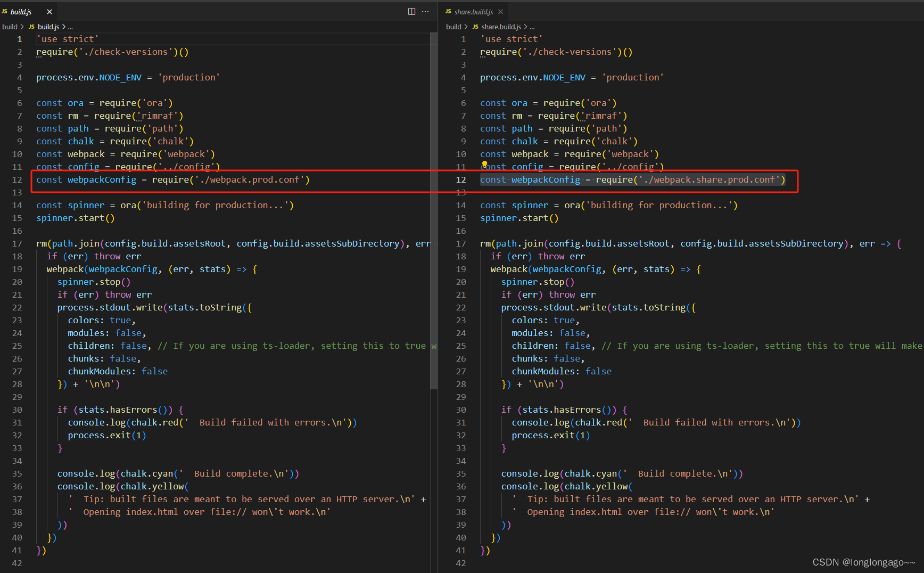This screenshot has height=573, width=924.
Task: Click 'build' breadcrumb in right editor
Action: [453, 27]
